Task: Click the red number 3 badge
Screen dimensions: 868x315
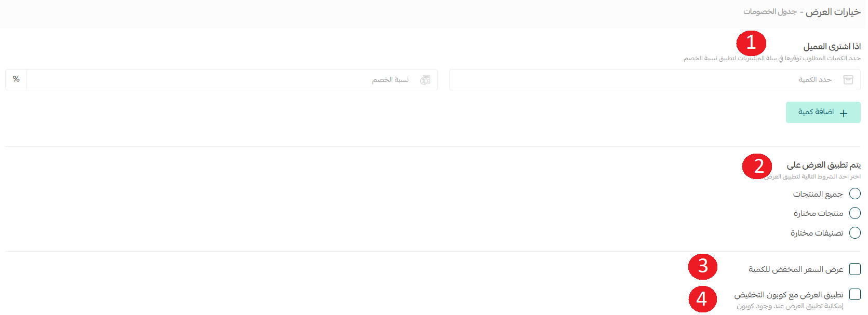Action: pos(703,266)
